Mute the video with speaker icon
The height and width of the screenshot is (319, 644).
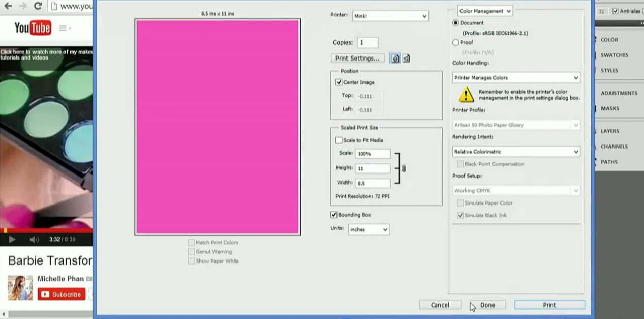click(x=34, y=239)
